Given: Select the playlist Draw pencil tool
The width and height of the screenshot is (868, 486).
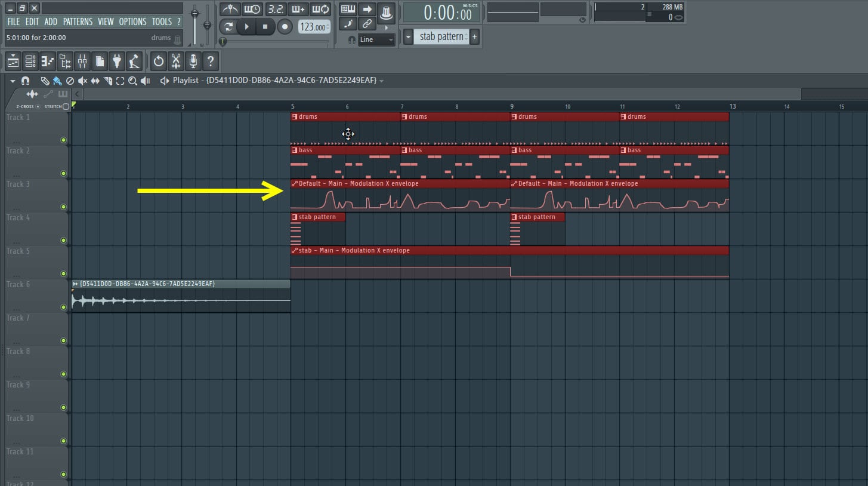Looking at the screenshot, I should coord(45,81).
